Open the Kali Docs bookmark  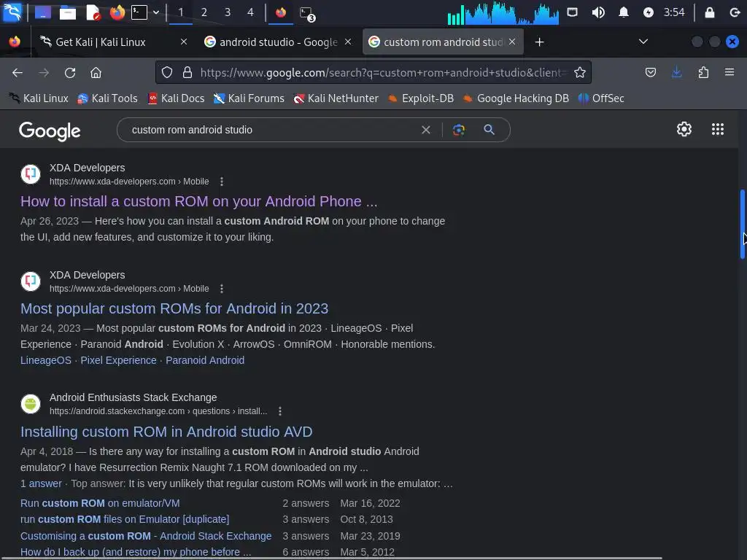pyautogui.click(x=177, y=98)
